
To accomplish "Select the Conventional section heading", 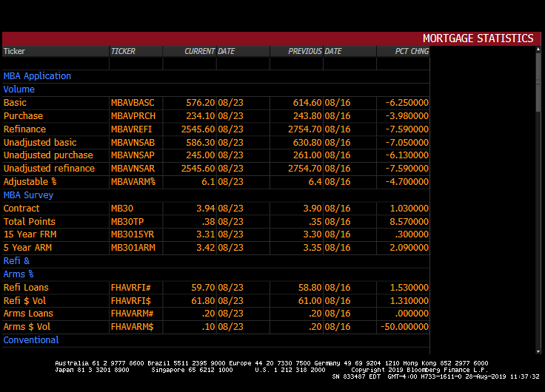I will coord(31,340).
